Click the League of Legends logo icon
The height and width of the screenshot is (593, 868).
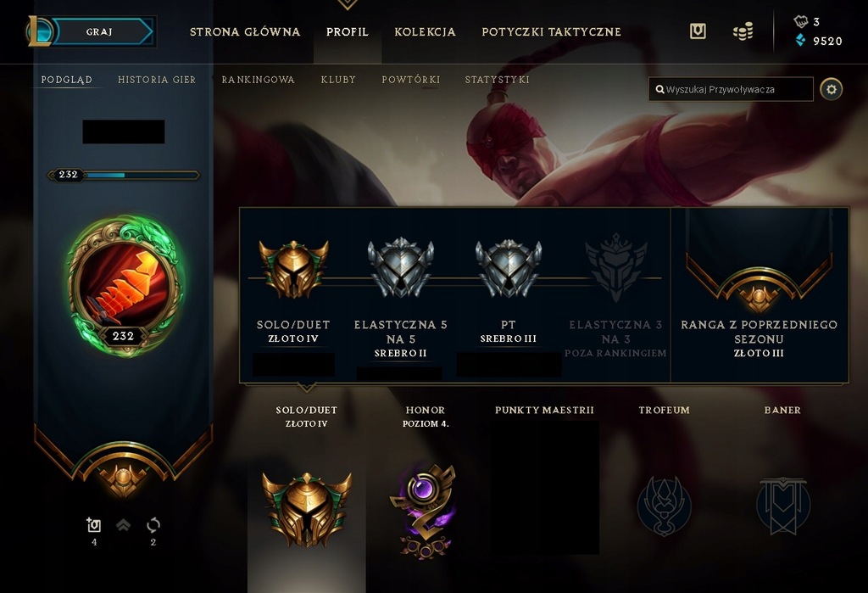(x=39, y=31)
